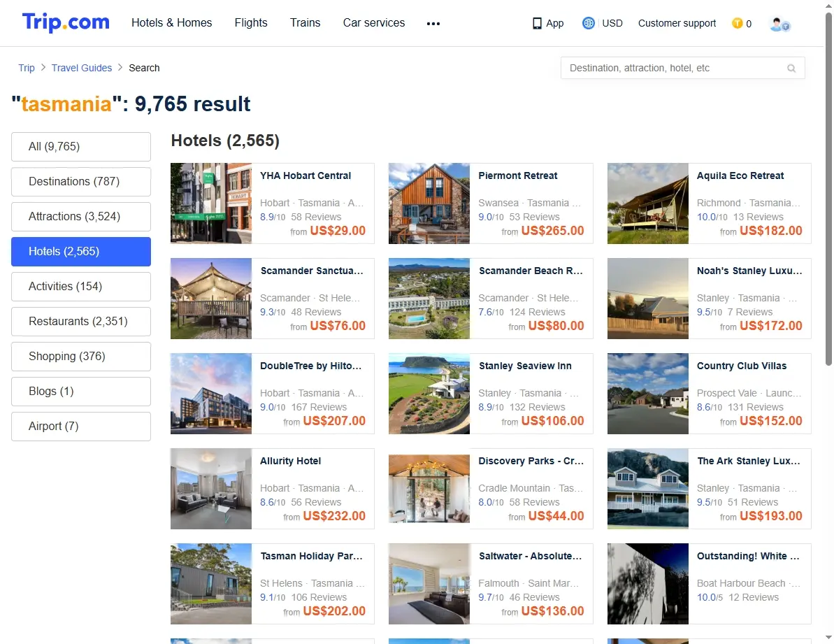Open the more options ellipsis menu
The width and height of the screenshot is (834, 644).
click(x=433, y=23)
